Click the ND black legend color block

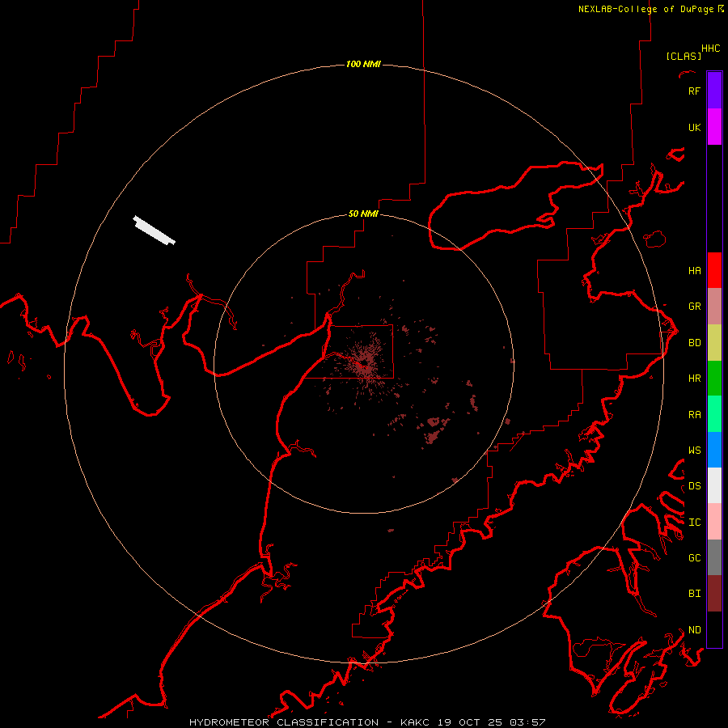click(714, 629)
